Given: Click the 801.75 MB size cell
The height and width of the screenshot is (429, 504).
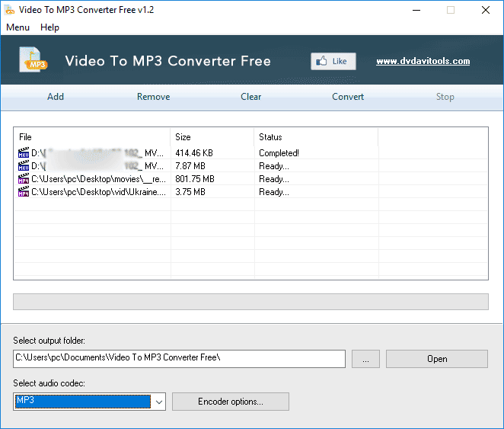Looking at the screenshot, I should point(195,179).
